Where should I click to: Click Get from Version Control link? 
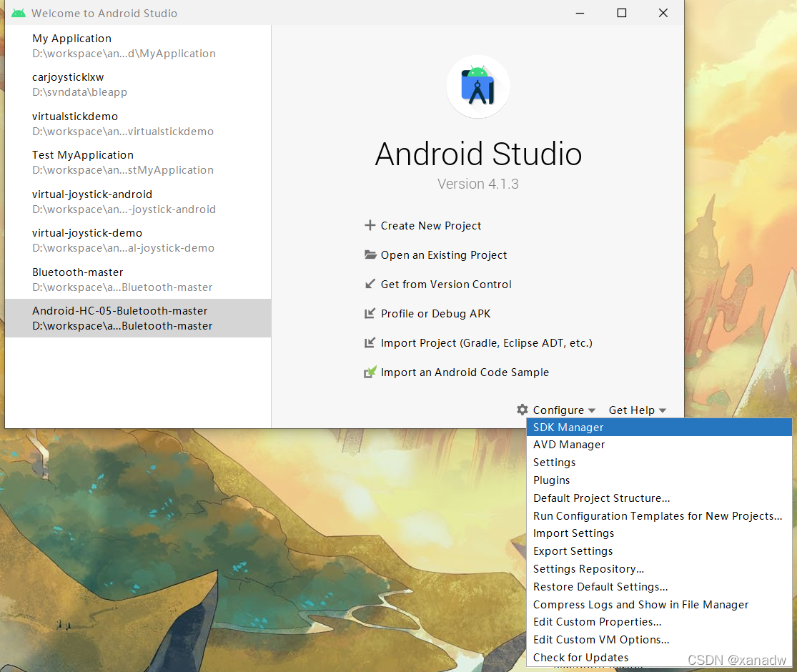point(446,284)
